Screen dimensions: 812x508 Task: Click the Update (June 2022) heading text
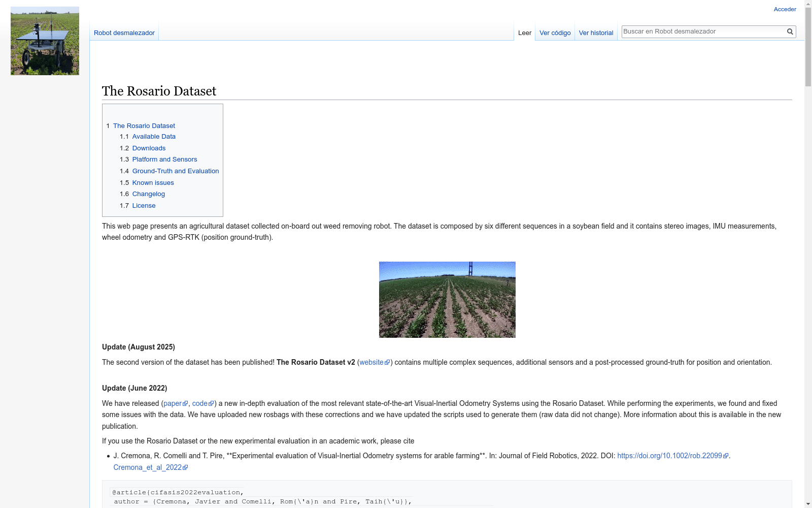[x=134, y=388]
